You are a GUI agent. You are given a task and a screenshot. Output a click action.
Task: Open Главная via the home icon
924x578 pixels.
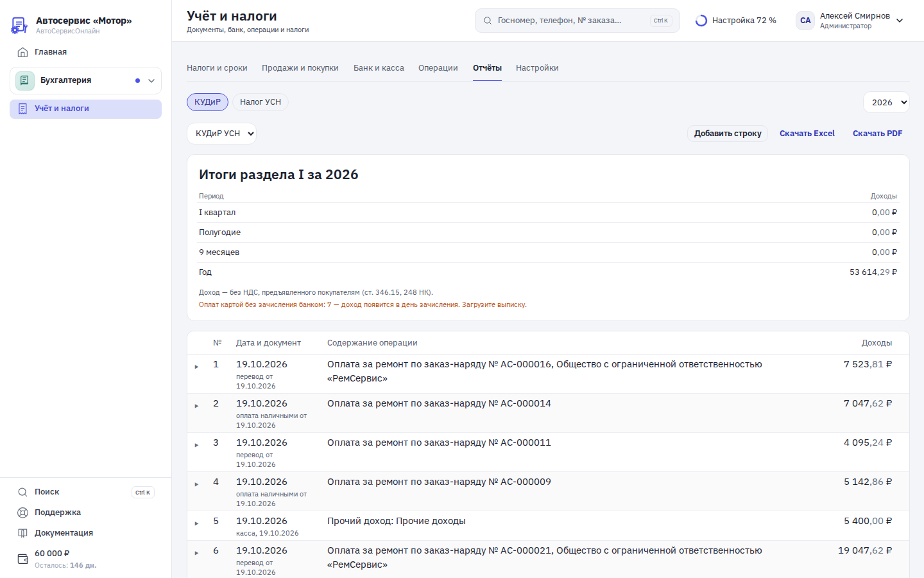(23, 52)
